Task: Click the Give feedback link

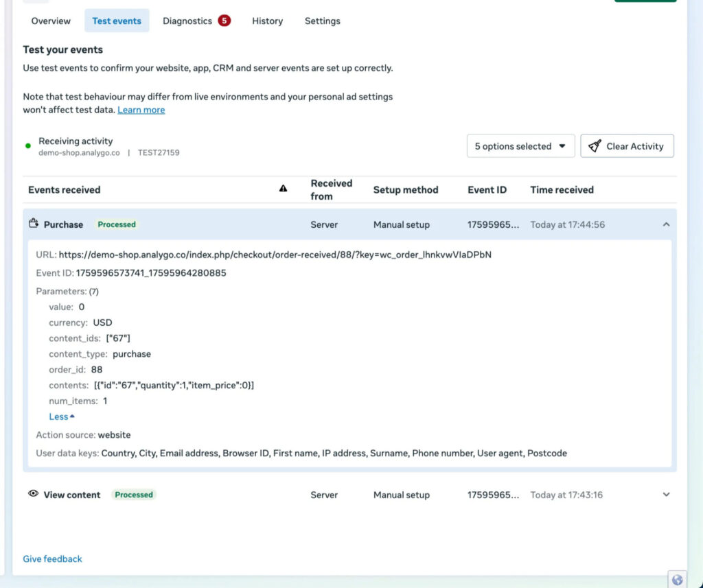Action: click(x=52, y=558)
